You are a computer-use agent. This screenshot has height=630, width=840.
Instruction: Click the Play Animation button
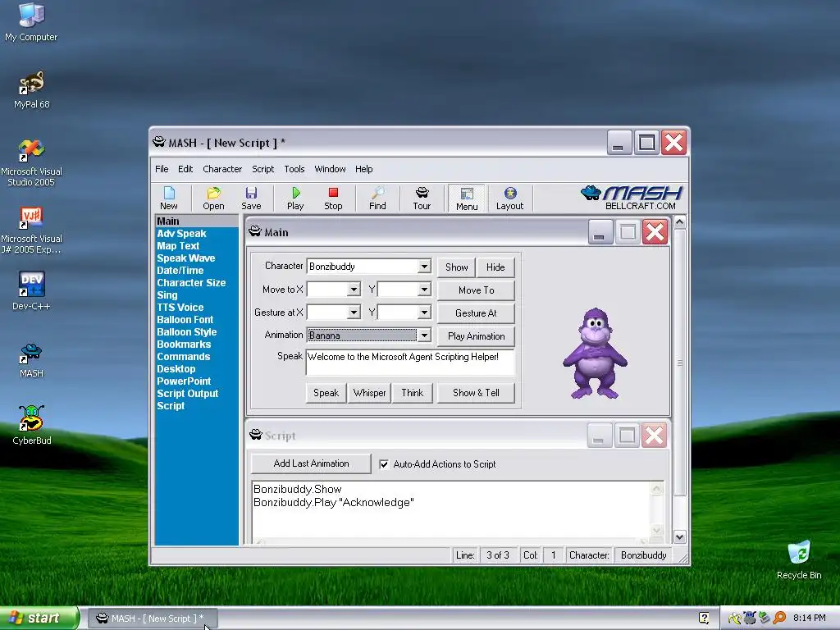477,336
